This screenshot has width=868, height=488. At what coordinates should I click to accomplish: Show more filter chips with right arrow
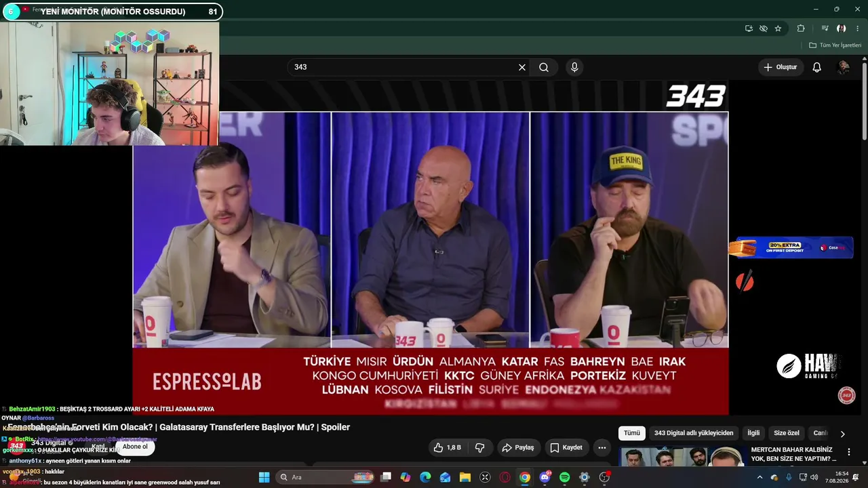(x=843, y=434)
